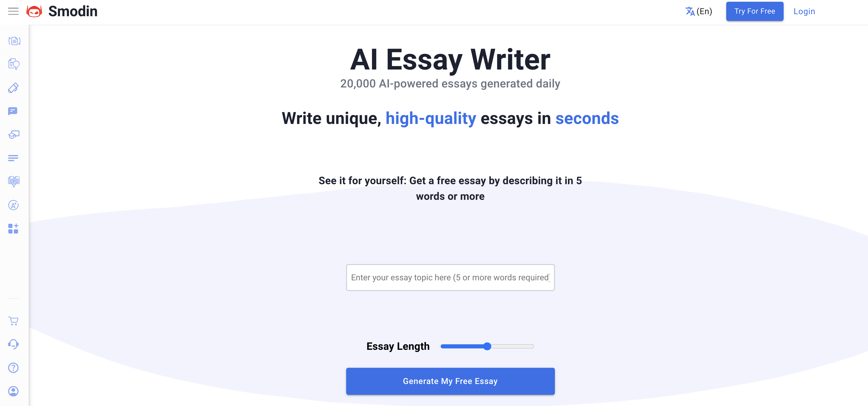Click the pencil/edit icon in sidebar
The height and width of the screenshot is (406, 868).
pyautogui.click(x=14, y=88)
